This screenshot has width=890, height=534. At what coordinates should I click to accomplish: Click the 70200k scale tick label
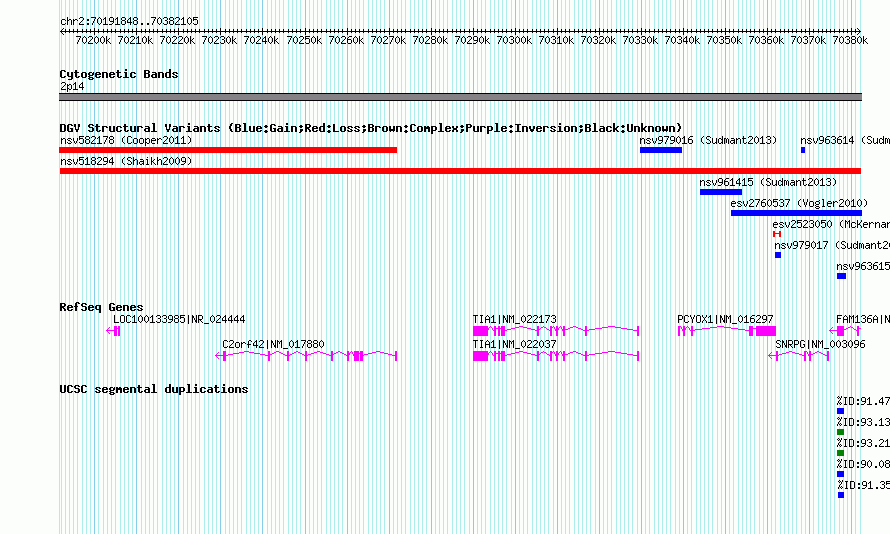93,40
